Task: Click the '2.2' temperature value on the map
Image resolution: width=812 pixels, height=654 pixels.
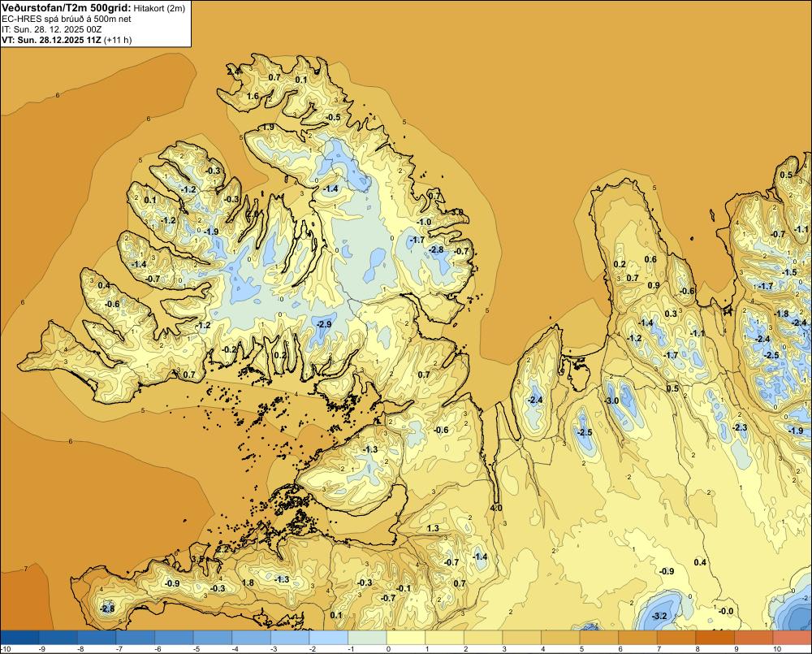Action: (x=222, y=549)
